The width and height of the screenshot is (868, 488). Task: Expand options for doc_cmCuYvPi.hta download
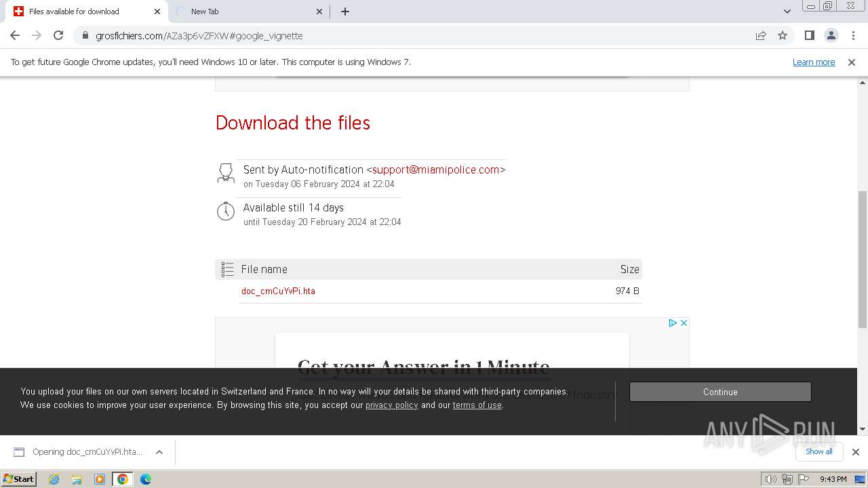point(159,452)
